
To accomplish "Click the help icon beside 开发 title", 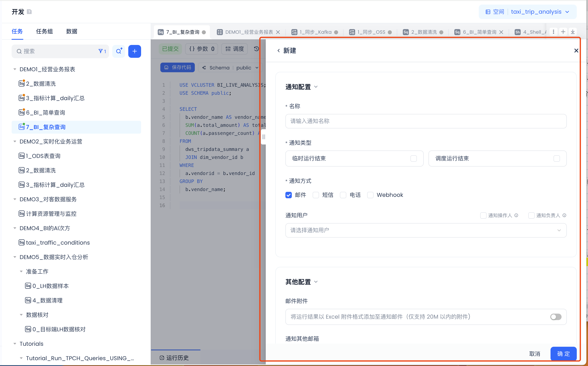I will click(29, 12).
